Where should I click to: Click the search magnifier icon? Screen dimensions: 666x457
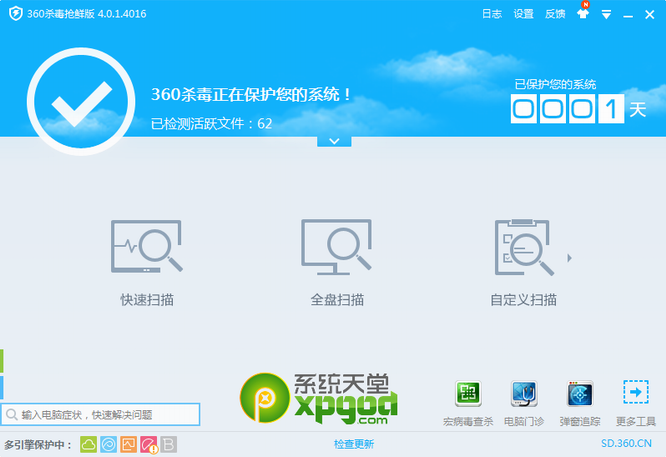coord(11,415)
